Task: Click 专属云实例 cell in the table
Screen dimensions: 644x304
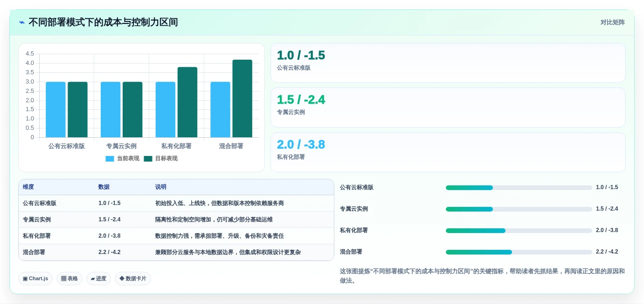Action: click(x=37, y=219)
